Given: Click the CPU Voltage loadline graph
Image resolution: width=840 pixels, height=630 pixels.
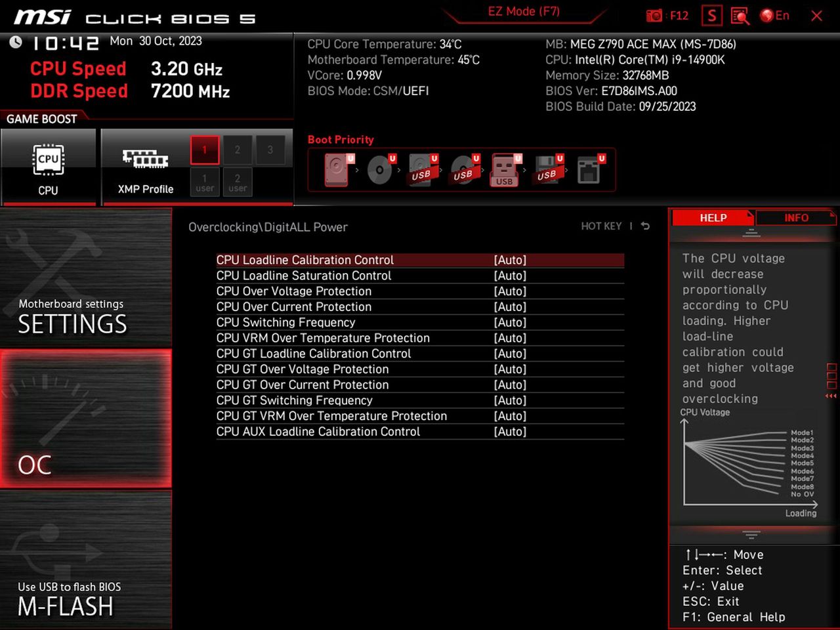Looking at the screenshot, I should pos(749,463).
